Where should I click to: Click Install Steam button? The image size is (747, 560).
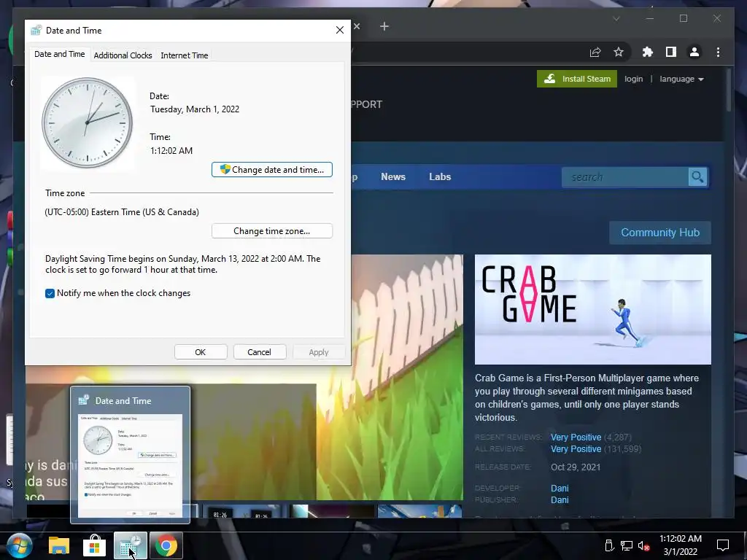(577, 79)
